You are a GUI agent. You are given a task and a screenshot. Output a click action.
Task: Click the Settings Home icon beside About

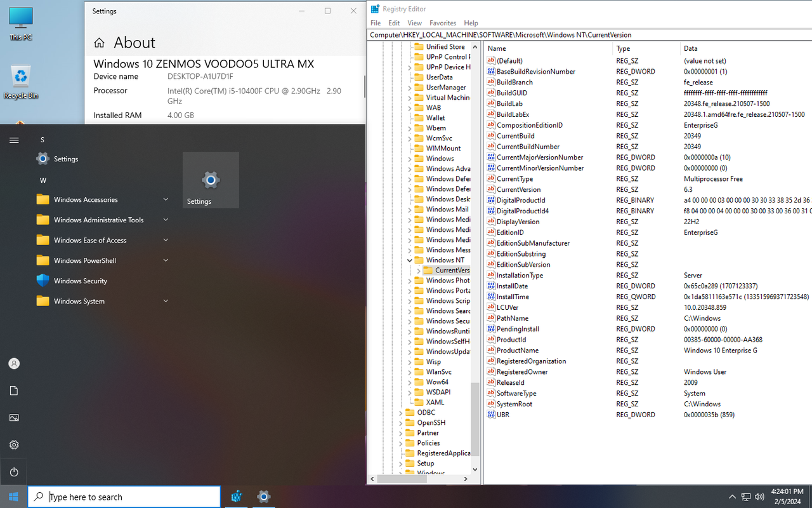(x=99, y=43)
